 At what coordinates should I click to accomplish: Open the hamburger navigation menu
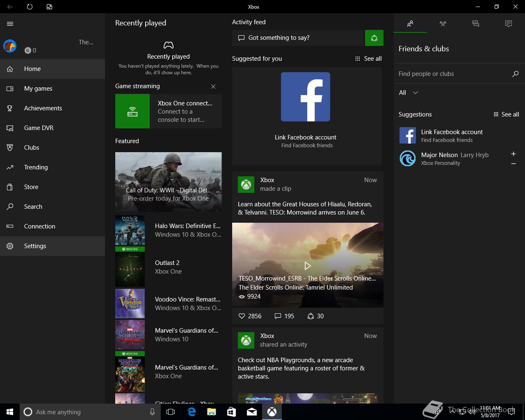pyautogui.click(x=10, y=24)
